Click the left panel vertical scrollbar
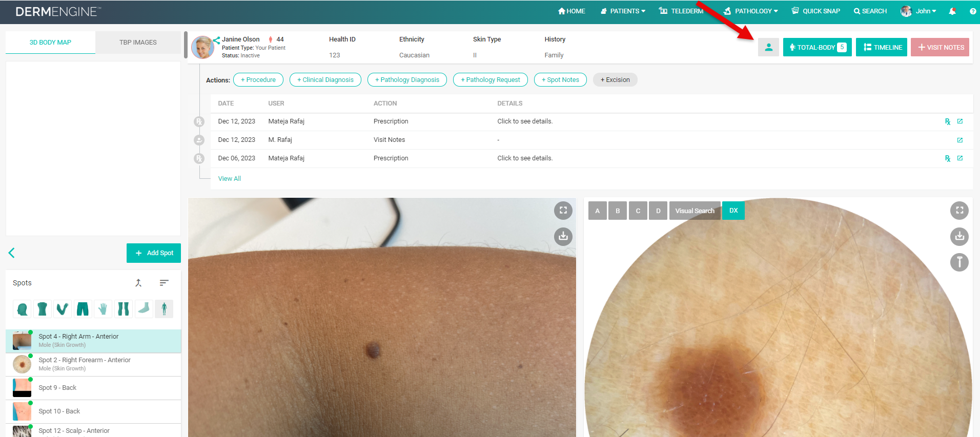The height and width of the screenshot is (437, 980). [x=186, y=45]
